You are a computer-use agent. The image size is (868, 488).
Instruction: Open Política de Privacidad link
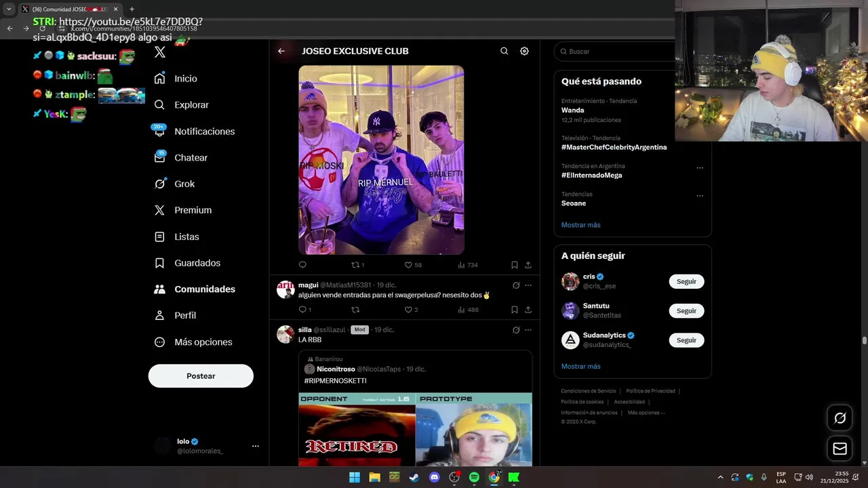650,391
